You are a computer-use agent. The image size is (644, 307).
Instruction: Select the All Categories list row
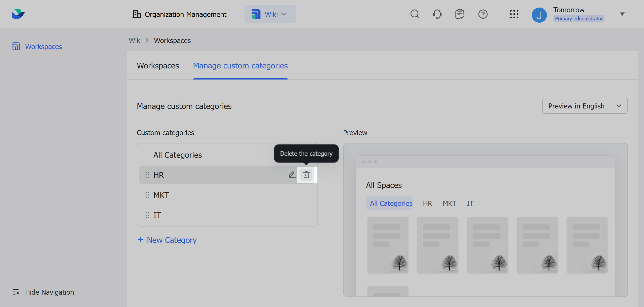[x=227, y=155]
